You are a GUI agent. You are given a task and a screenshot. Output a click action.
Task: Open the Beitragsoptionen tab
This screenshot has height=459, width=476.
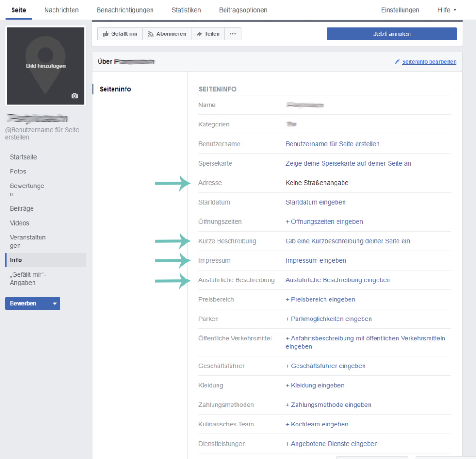(x=243, y=10)
